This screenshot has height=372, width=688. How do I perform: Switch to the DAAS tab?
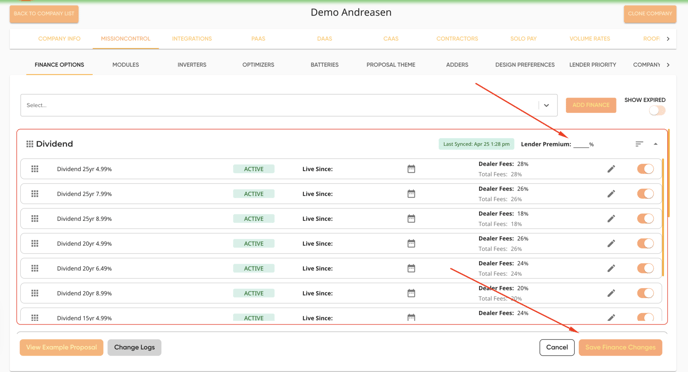pos(324,39)
